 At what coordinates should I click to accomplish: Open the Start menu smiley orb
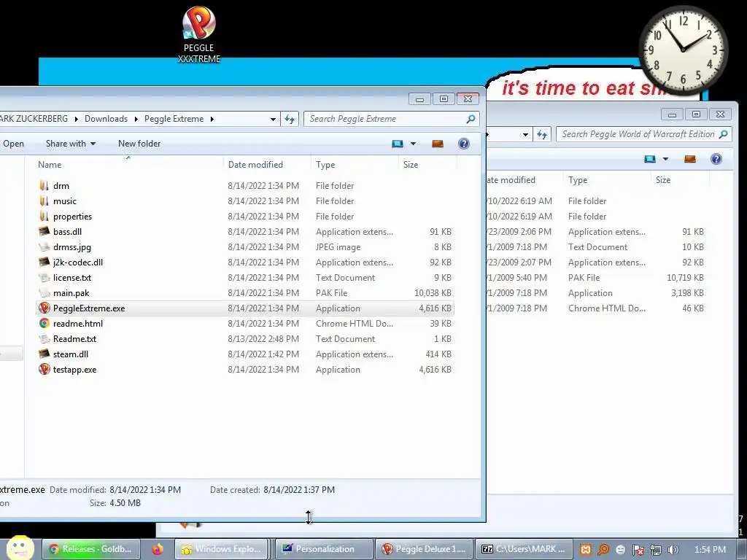coord(20,548)
